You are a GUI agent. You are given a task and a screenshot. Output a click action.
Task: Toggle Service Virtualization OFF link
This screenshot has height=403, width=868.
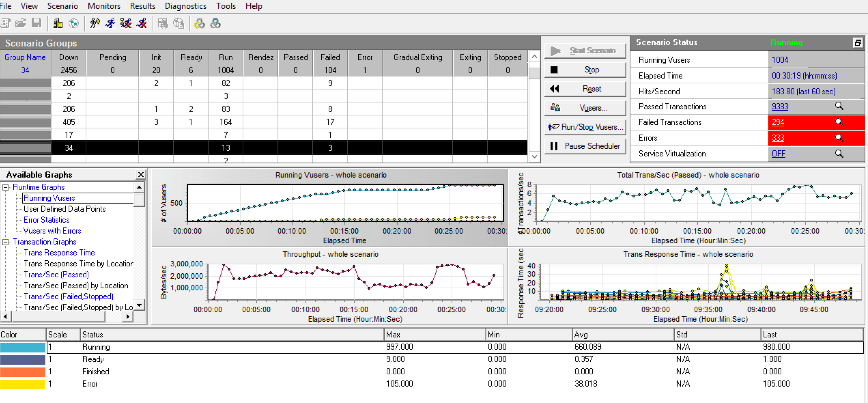(778, 153)
